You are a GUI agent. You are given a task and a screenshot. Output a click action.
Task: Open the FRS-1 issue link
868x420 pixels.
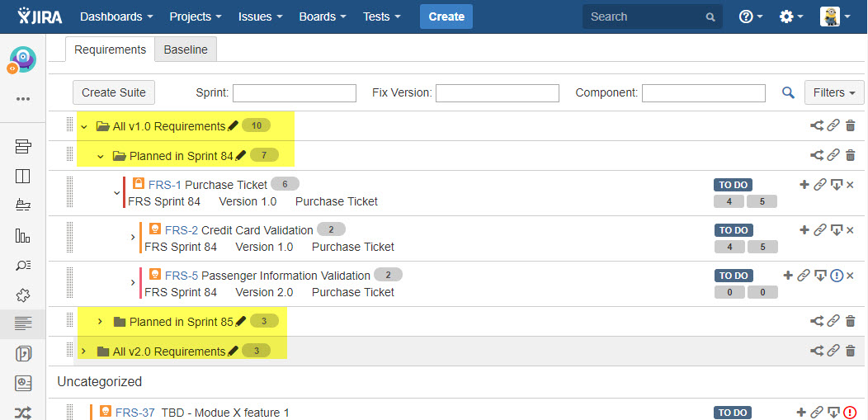tap(165, 185)
